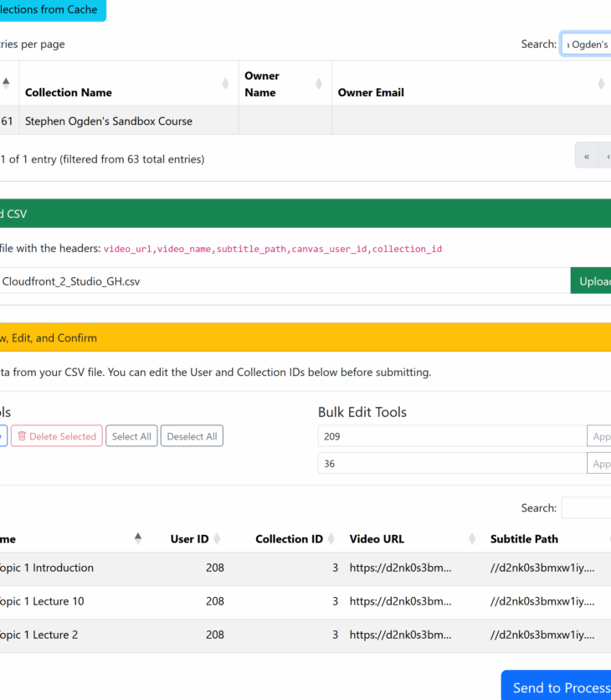Click the Collections from Cache button
Viewport: 611px width, 700px height.
pos(50,10)
